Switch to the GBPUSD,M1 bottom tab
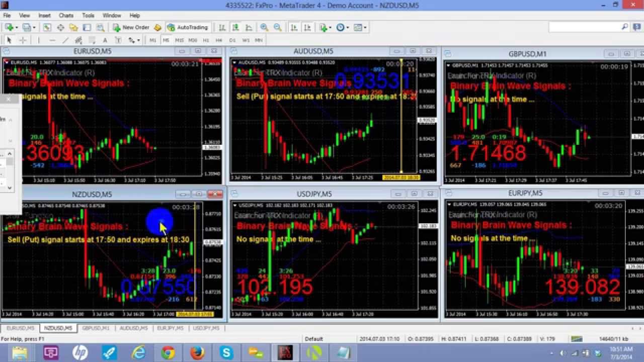This screenshot has height=362, width=644. tap(96, 328)
